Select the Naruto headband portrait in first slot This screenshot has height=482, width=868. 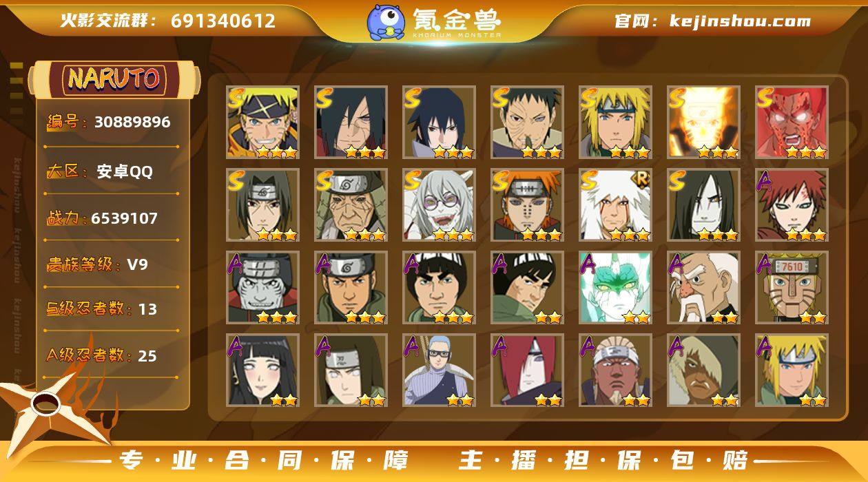262,123
